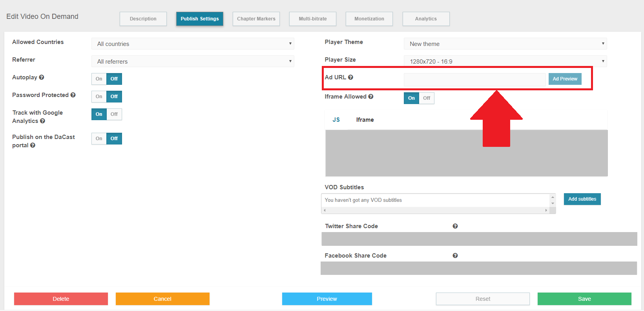Click the Twitter Share Code field
644x311 pixels.
pyautogui.click(x=479, y=239)
